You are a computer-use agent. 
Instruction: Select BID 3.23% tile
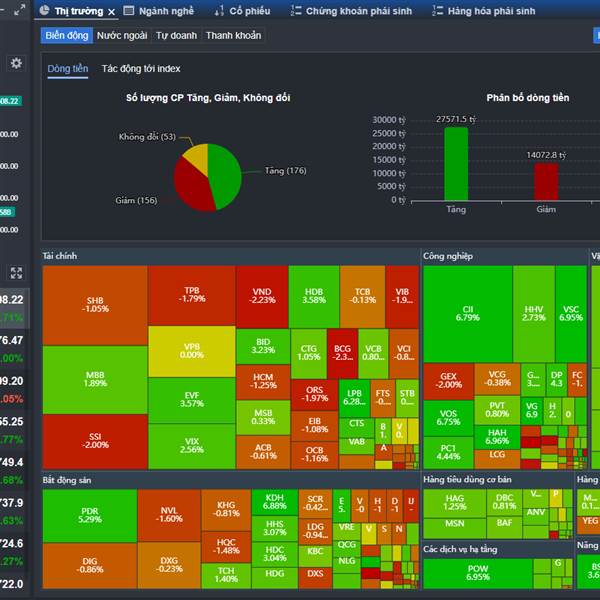[x=263, y=346]
